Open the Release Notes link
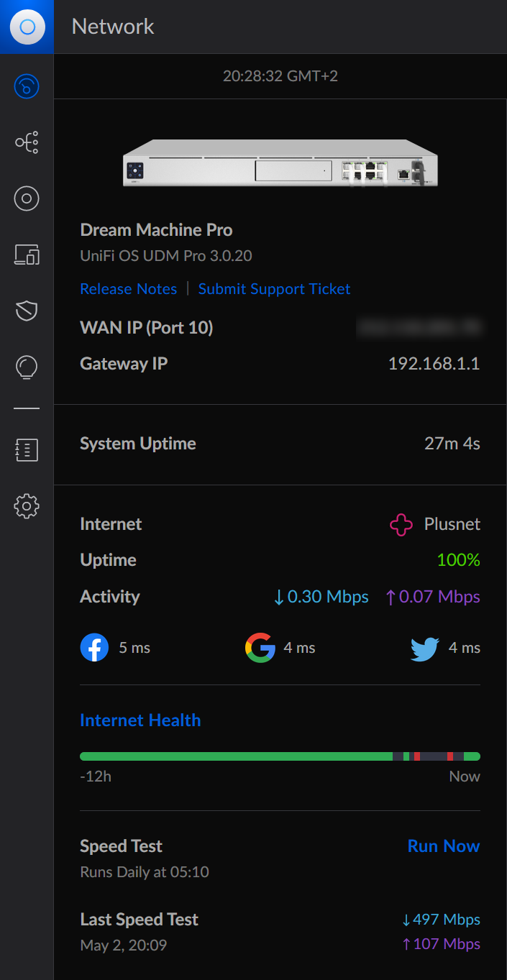Image resolution: width=507 pixels, height=980 pixels. click(x=128, y=289)
